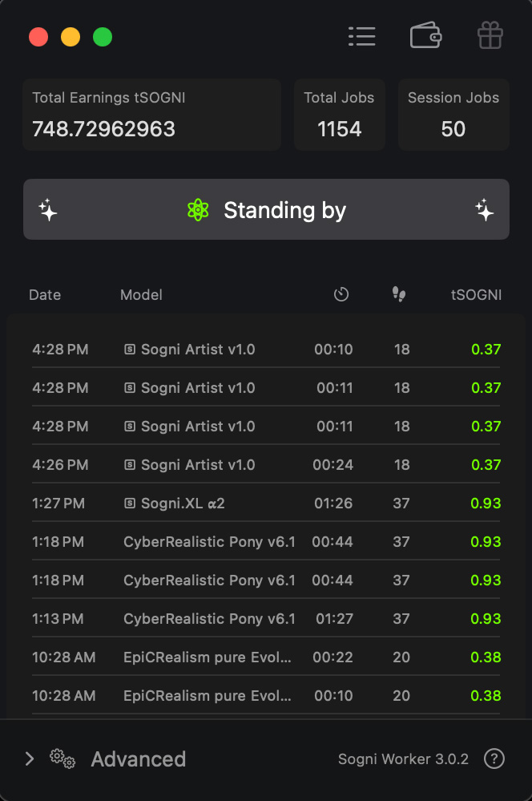Open the job list view icon

(362, 36)
